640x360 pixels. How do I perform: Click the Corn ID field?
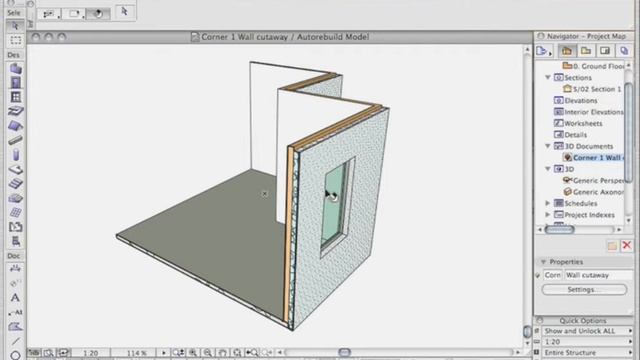tap(553, 275)
